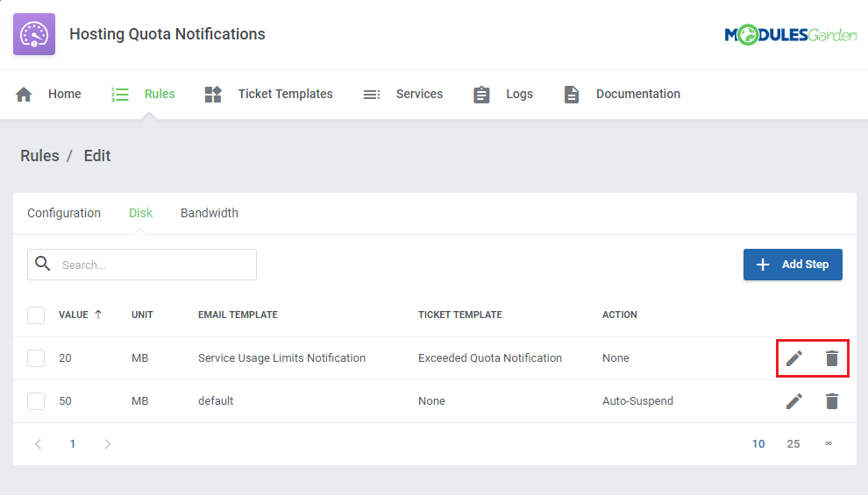Viewport: 868px width, 495px height.
Task: Delete the 50 MB step with trash icon
Action: tap(832, 401)
